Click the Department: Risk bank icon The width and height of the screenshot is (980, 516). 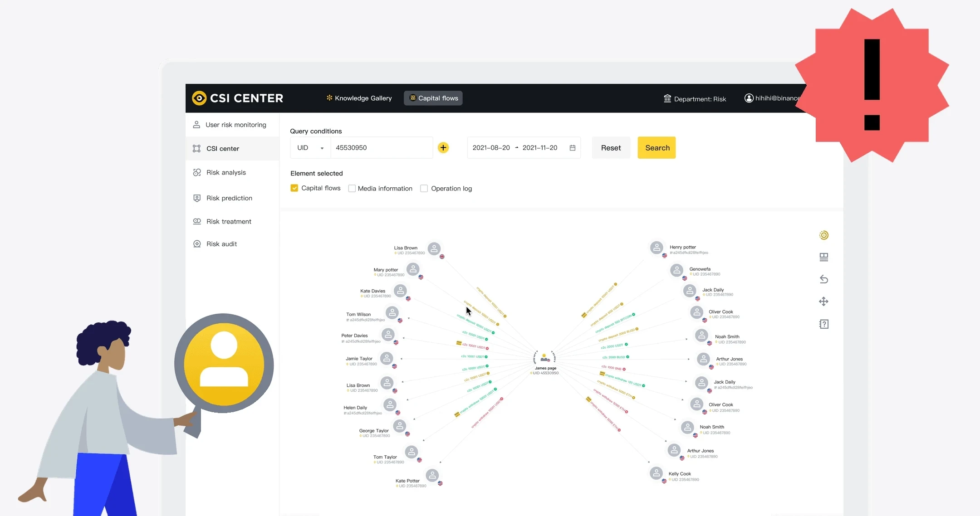667,98
